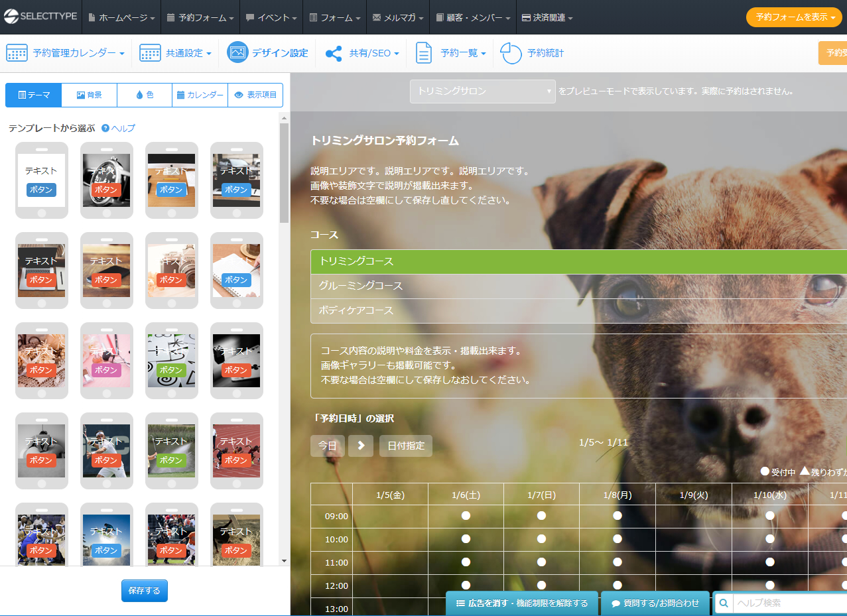Image resolution: width=847 pixels, height=616 pixels.
Task: Click the blue help question mark icon
Action: click(105, 128)
